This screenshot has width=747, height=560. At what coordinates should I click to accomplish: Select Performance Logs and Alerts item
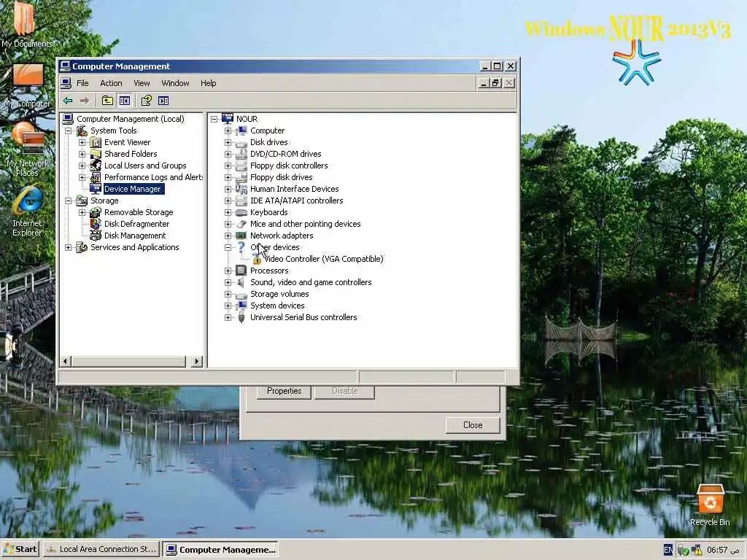153,177
